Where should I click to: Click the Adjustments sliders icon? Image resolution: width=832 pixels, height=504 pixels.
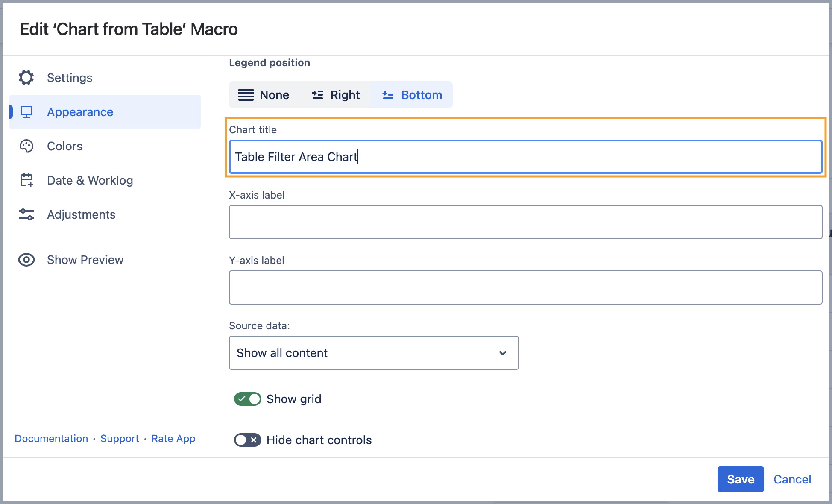(26, 214)
